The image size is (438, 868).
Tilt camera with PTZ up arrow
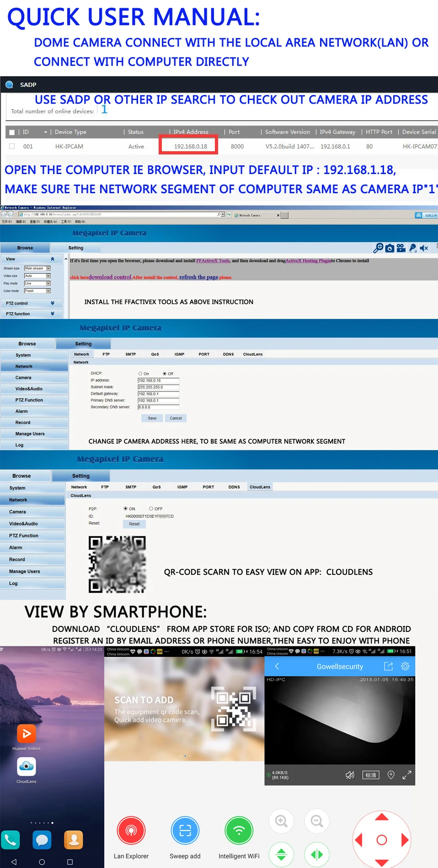(x=382, y=817)
